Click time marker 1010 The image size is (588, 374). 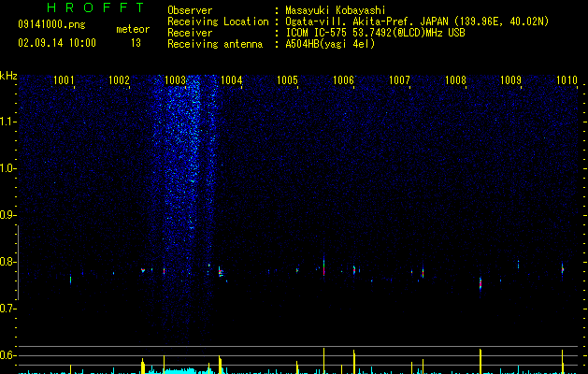tap(566, 79)
